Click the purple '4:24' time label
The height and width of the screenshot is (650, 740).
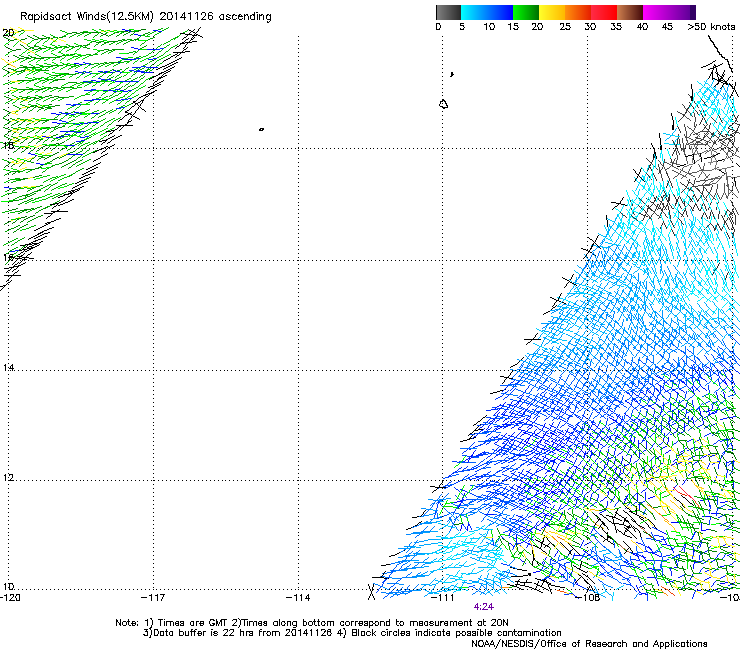(484, 607)
